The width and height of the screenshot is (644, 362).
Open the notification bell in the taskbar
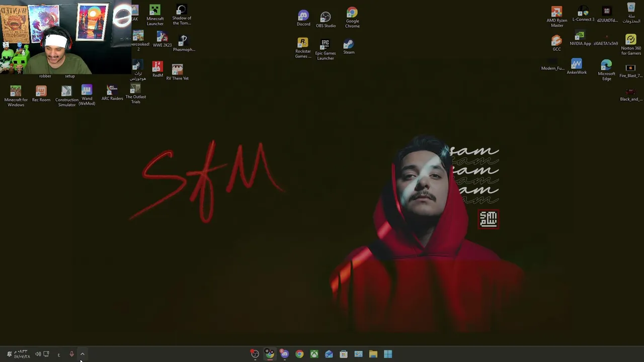[9, 354]
